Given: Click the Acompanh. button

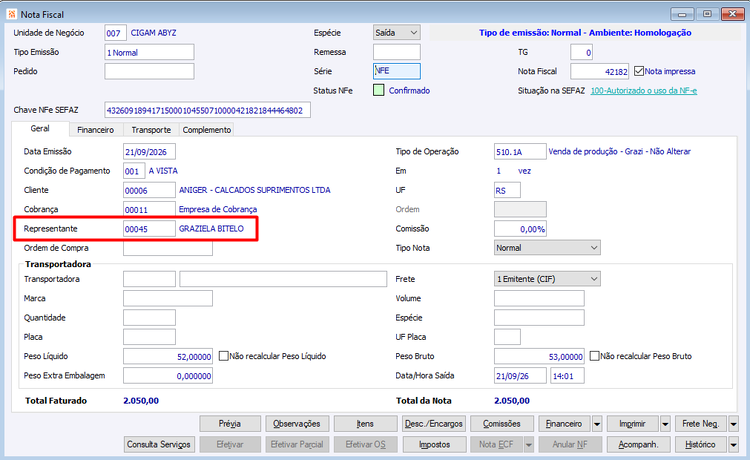Looking at the screenshot, I should pos(639,444).
